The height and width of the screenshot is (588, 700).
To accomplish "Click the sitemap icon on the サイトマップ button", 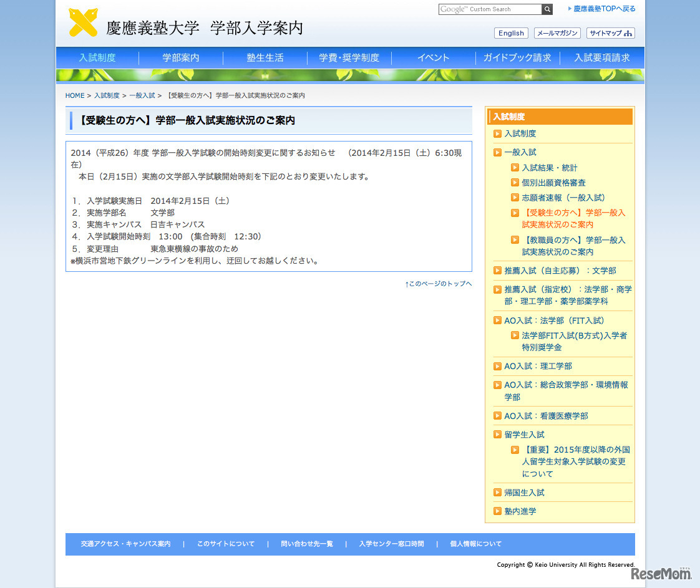I will point(627,33).
